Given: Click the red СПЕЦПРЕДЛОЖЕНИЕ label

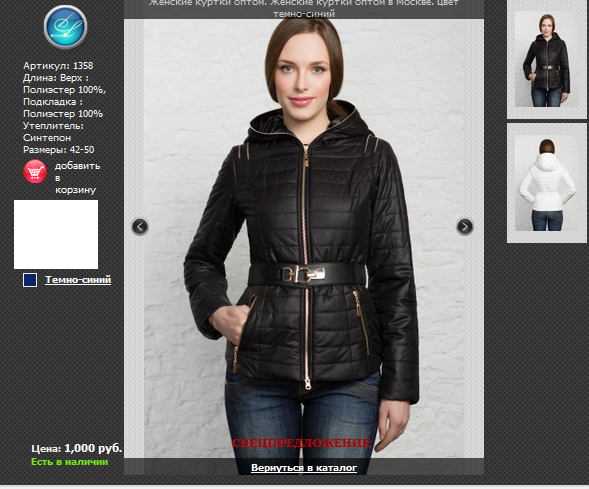Looking at the screenshot, I should click(x=301, y=443).
